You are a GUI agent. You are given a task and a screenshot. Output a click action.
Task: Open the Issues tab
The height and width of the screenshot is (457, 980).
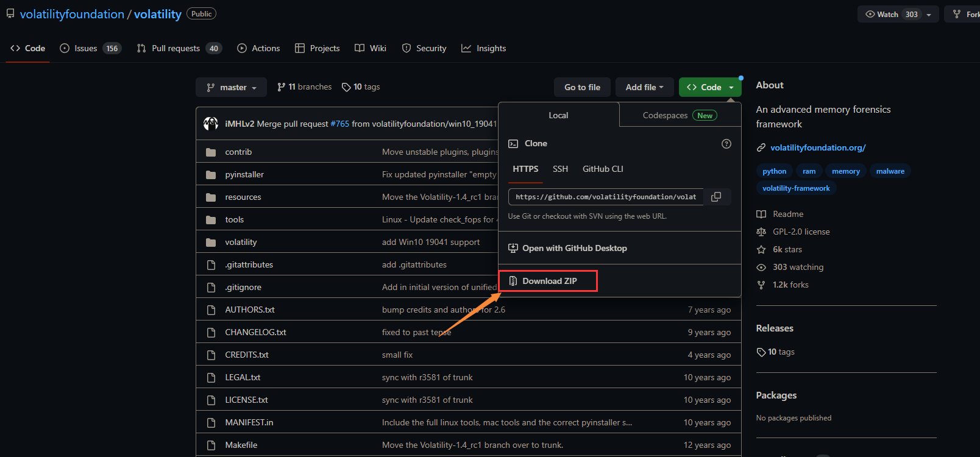coord(90,48)
